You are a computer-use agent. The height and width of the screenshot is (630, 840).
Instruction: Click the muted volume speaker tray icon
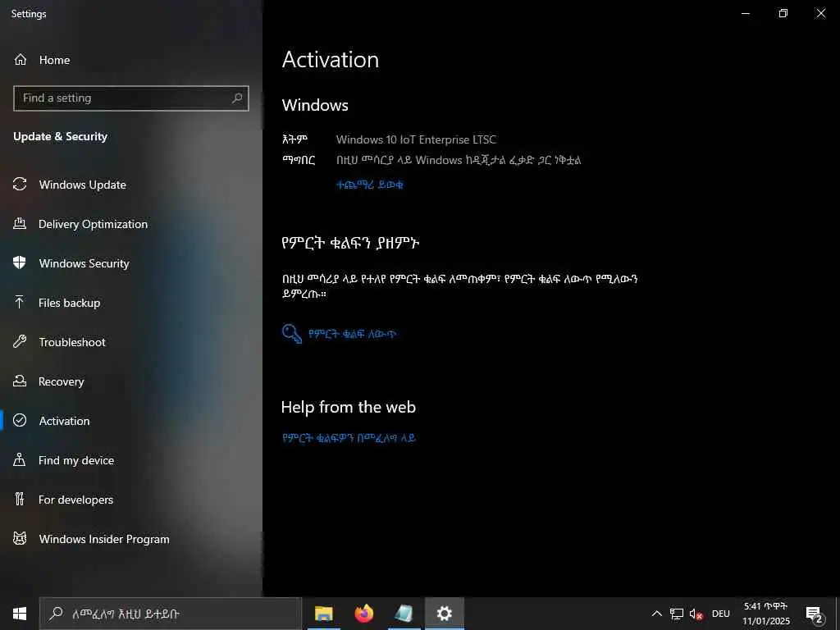click(x=696, y=614)
